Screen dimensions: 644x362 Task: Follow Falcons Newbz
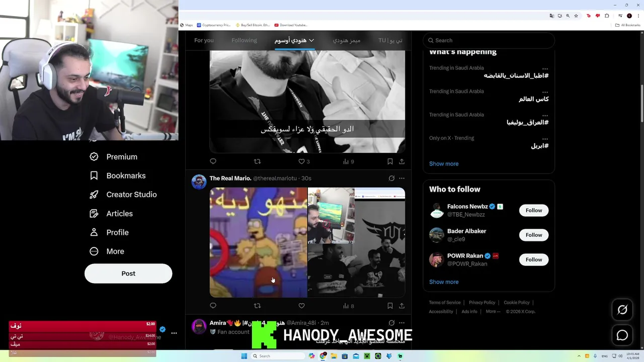pos(534,211)
